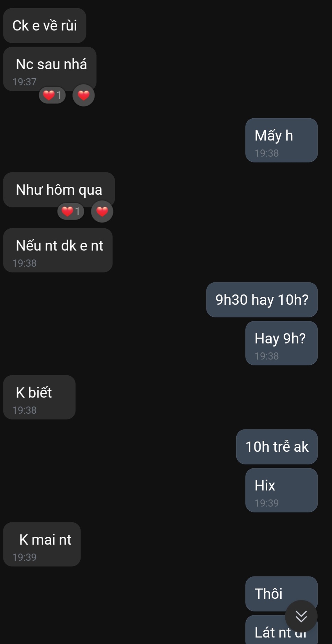
Task: Select the "Hay 9h?" message bubble
Action: [281, 343]
